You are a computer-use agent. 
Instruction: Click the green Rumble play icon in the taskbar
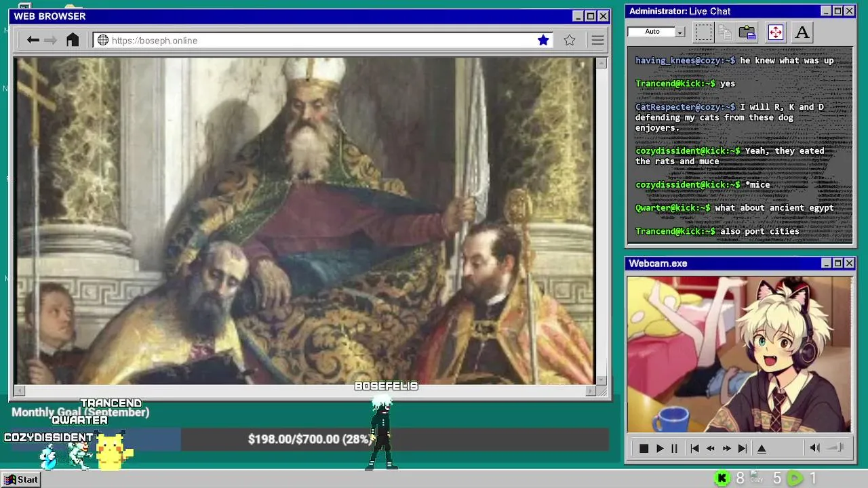tap(795, 479)
